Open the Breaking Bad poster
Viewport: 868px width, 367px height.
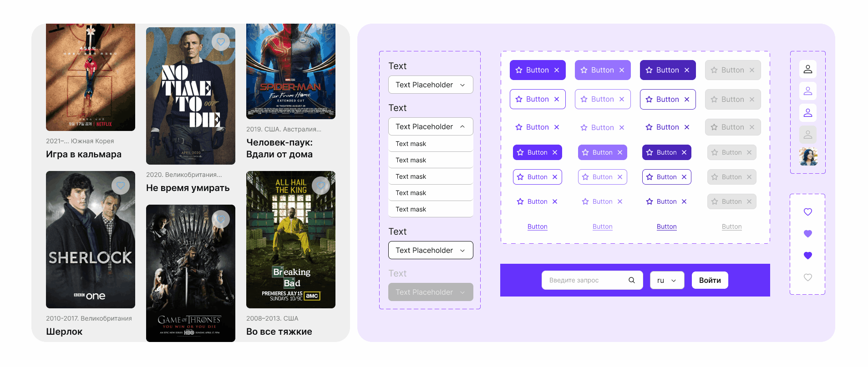click(291, 240)
